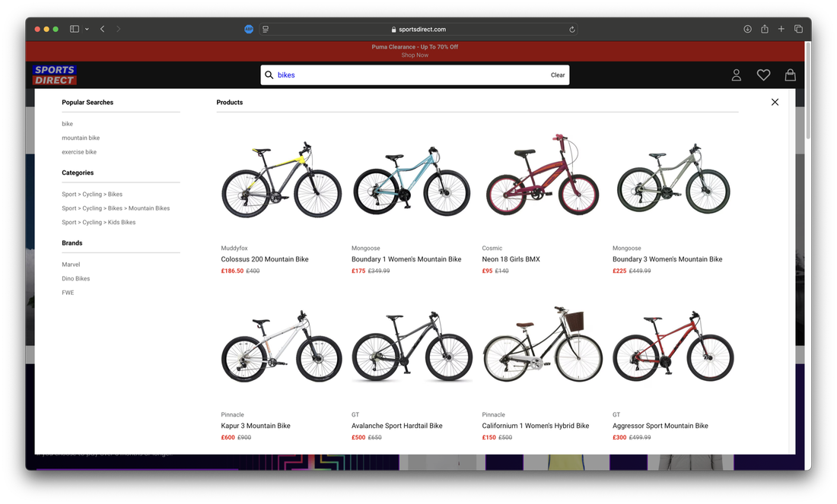Click the Muddyfox brand label
The width and height of the screenshot is (837, 504).
(x=234, y=248)
